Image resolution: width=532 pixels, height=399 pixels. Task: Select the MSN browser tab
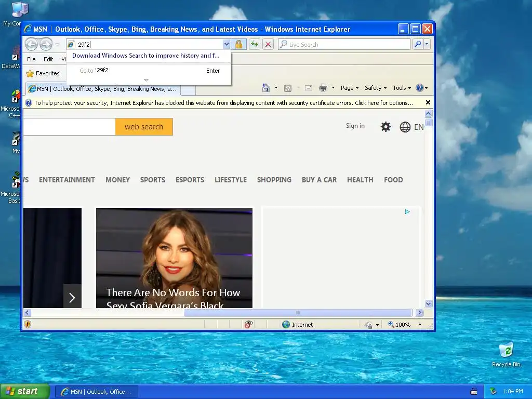click(103, 89)
